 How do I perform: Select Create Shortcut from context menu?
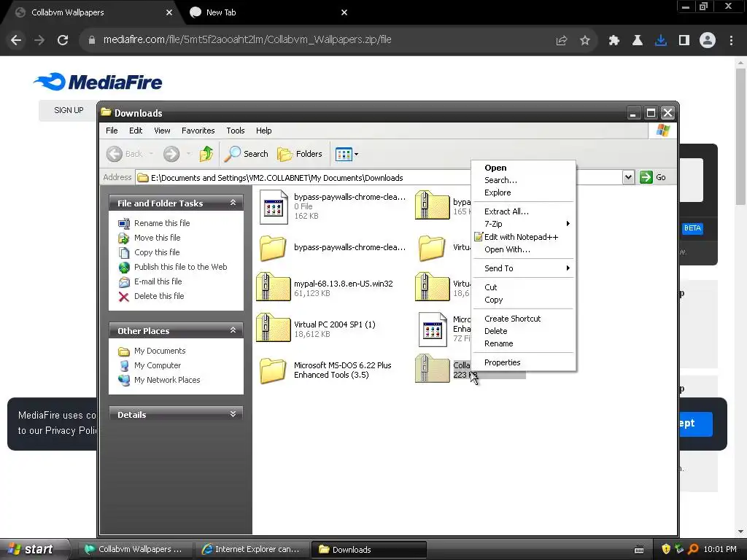pyautogui.click(x=523, y=319)
